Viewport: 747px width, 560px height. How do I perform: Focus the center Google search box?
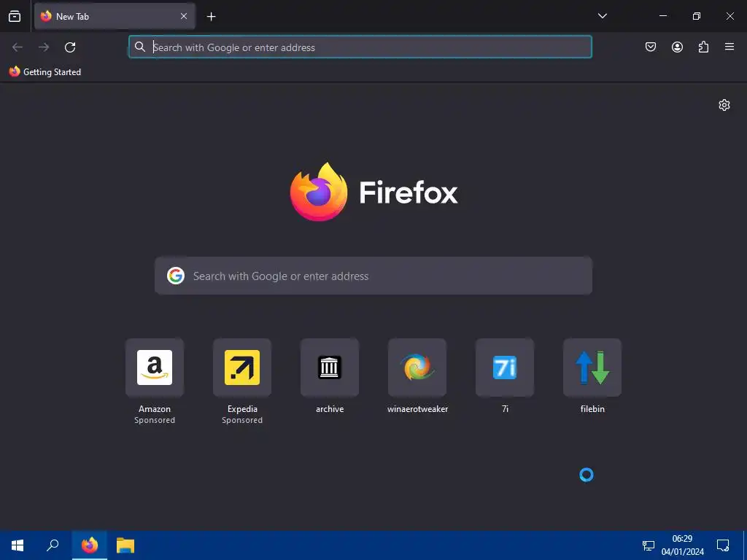373,276
